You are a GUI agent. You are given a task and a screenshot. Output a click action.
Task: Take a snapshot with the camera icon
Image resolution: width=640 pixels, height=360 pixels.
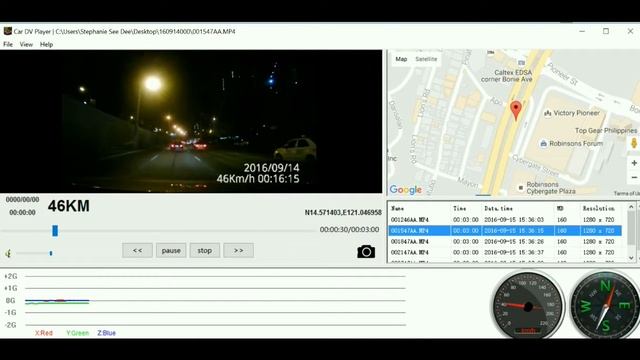pyautogui.click(x=366, y=252)
